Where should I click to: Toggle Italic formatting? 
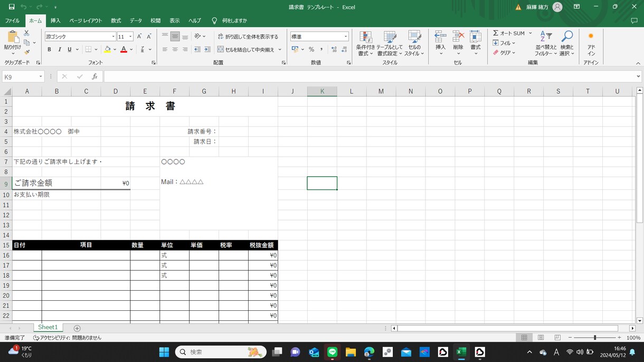pos(59,49)
